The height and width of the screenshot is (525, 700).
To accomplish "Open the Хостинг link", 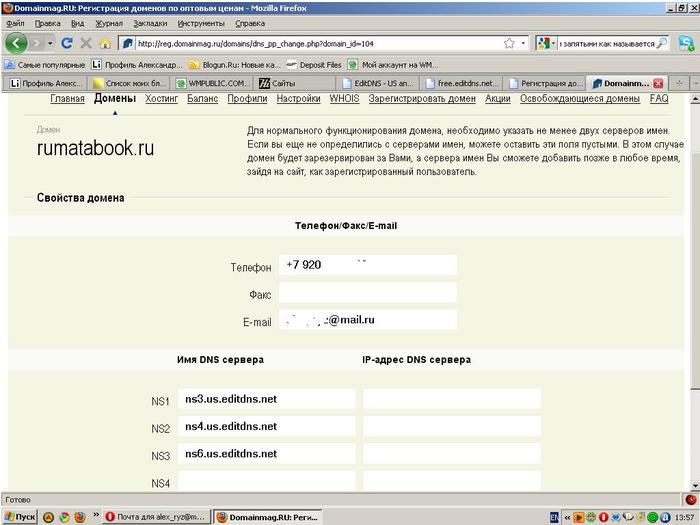I will (161, 99).
